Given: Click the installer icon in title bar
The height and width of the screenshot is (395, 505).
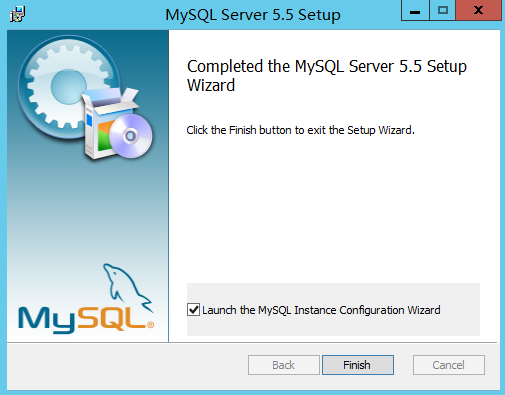Looking at the screenshot, I should click(17, 14).
